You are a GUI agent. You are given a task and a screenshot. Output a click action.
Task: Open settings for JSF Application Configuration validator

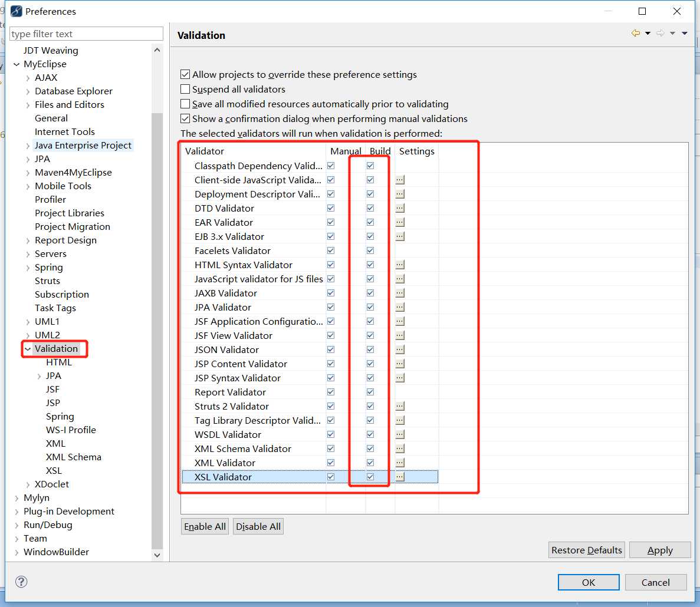coord(400,321)
